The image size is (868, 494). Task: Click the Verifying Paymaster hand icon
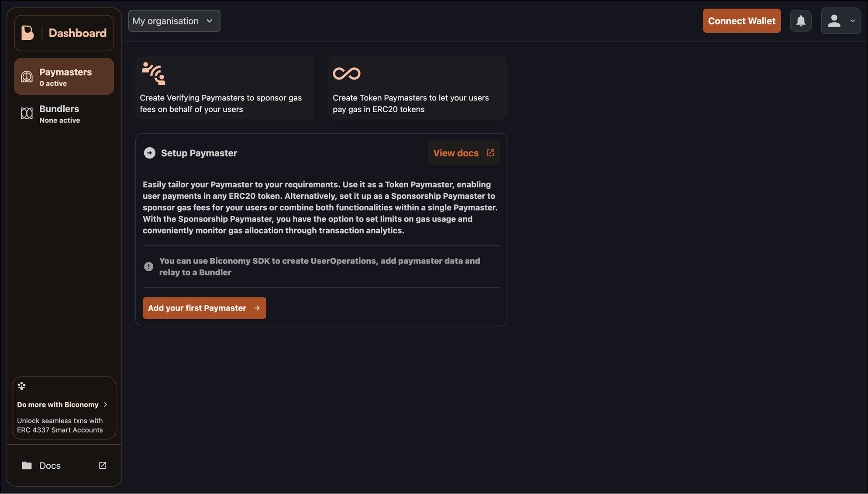coord(154,73)
